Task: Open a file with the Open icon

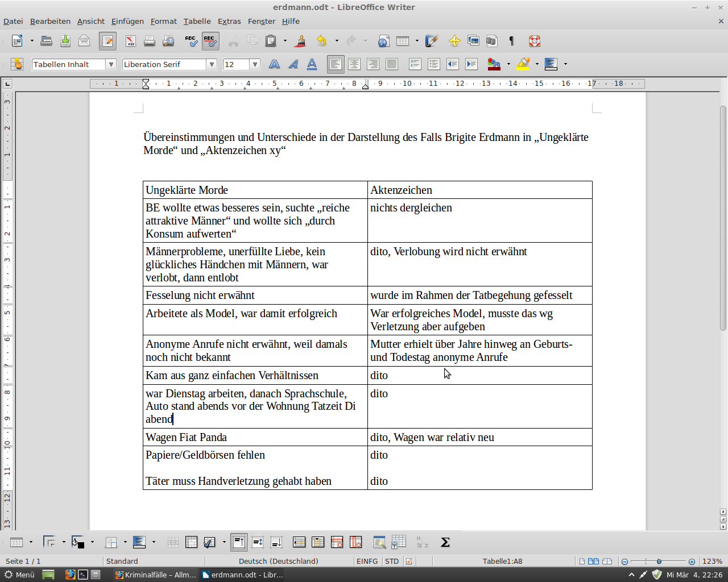Action: [x=47, y=41]
